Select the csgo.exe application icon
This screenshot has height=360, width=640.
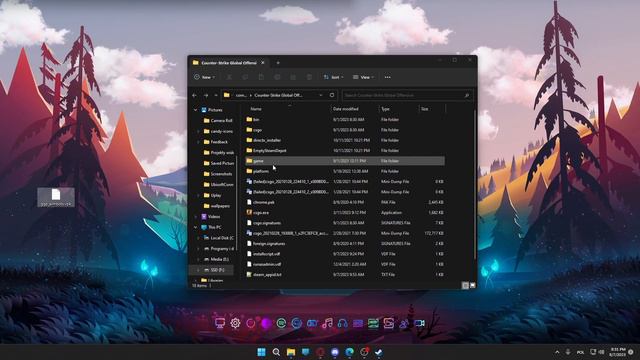coord(249,212)
